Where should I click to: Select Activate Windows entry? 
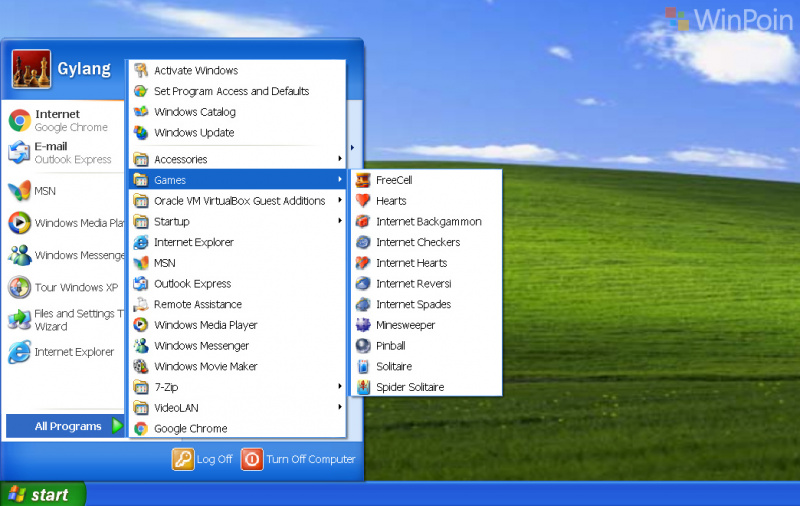click(x=237, y=70)
